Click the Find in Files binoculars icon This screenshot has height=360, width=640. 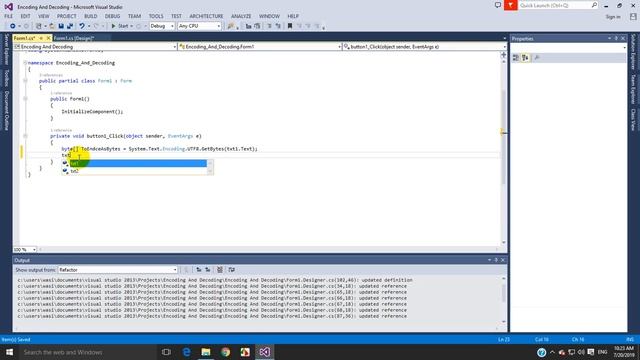(x=231, y=26)
